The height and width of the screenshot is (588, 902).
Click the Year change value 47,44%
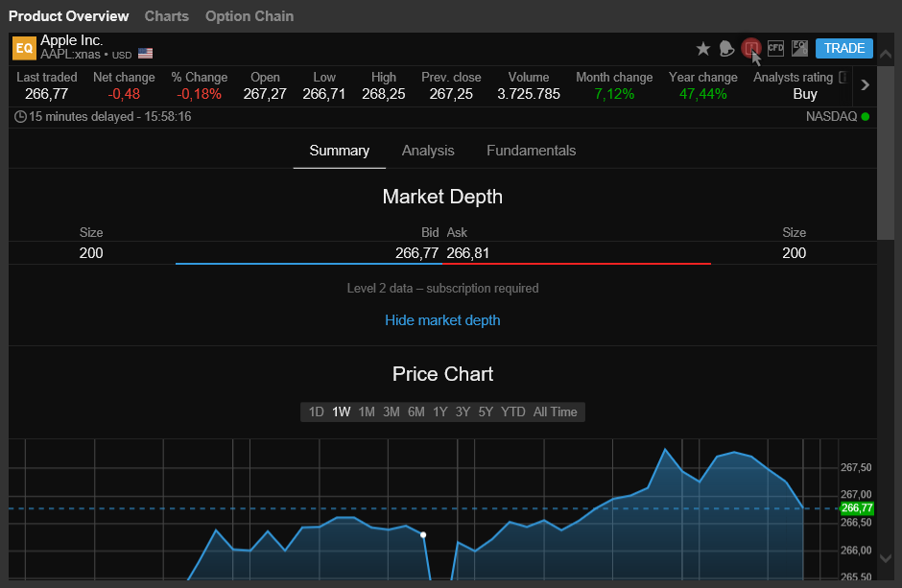click(703, 94)
